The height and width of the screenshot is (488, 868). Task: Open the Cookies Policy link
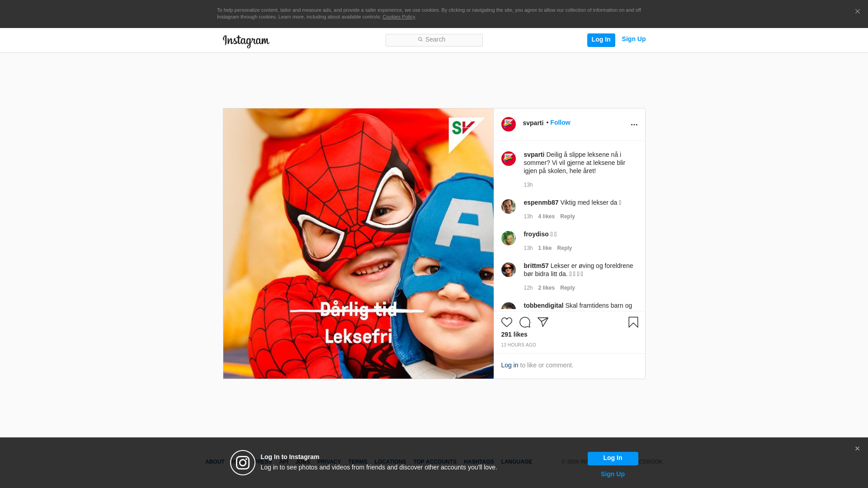point(398,17)
